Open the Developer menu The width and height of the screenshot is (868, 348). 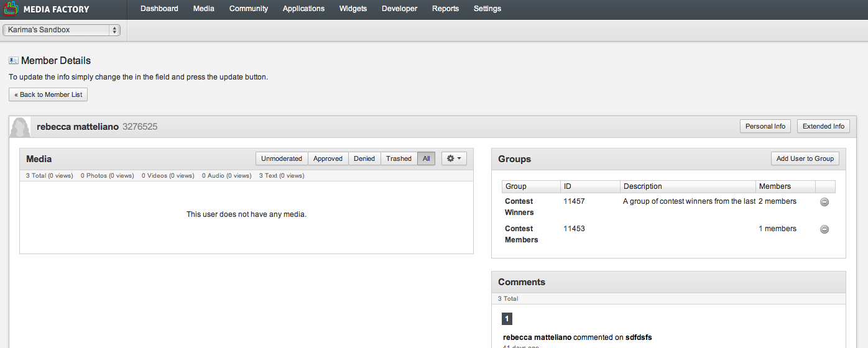(399, 9)
